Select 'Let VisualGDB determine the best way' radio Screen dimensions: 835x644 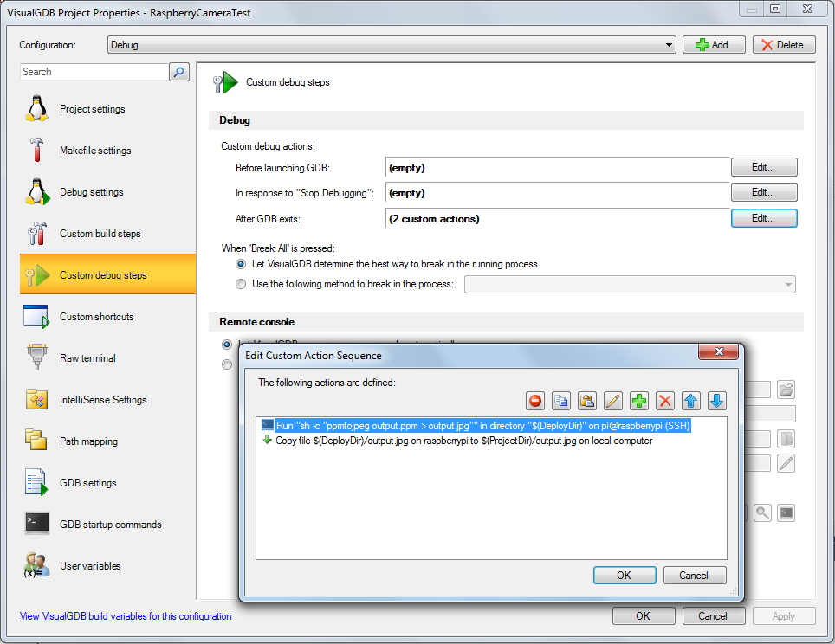241,264
